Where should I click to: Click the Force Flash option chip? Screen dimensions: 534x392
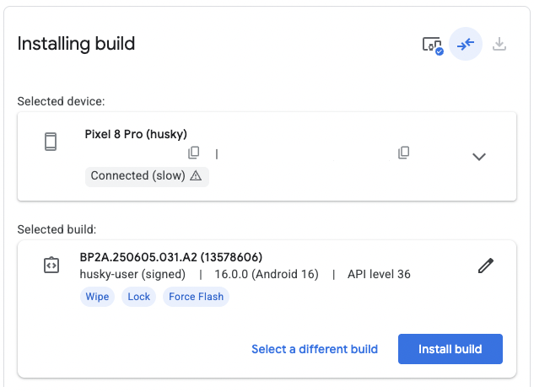click(x=197, y=297)
